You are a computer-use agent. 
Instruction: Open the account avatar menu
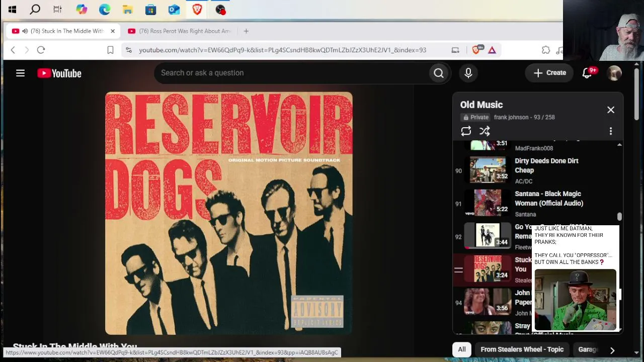tap(614, 73)
